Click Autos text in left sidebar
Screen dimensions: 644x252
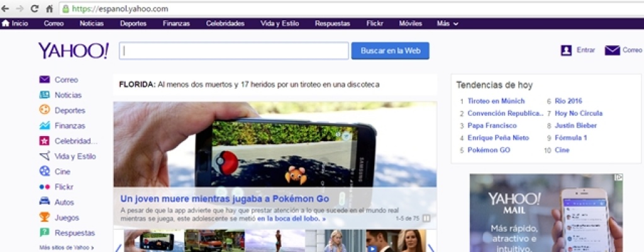pyautogui.click(x=64, y=202)
